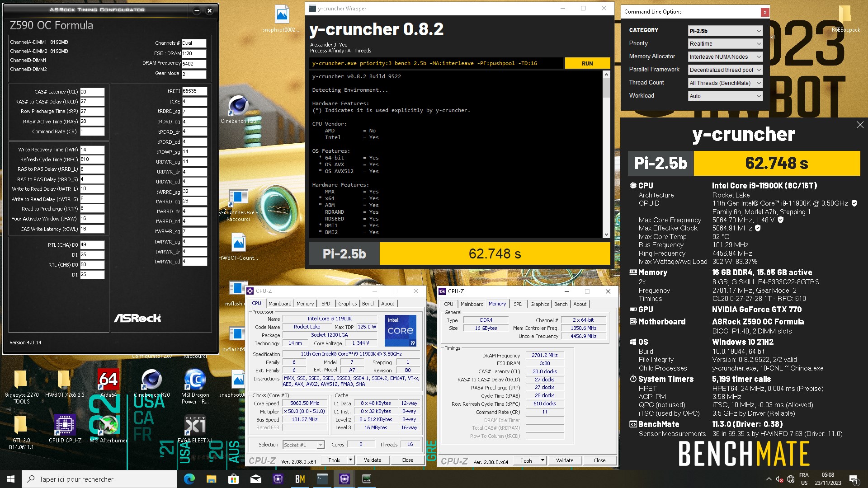Expand the Parallel Framework dropdown
The image size is (868, 488).
tap(725, 70)
